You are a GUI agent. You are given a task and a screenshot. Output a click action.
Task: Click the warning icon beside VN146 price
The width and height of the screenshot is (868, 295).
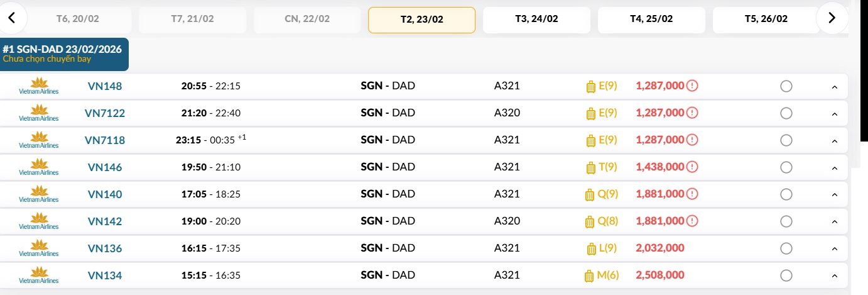point(692,167)
